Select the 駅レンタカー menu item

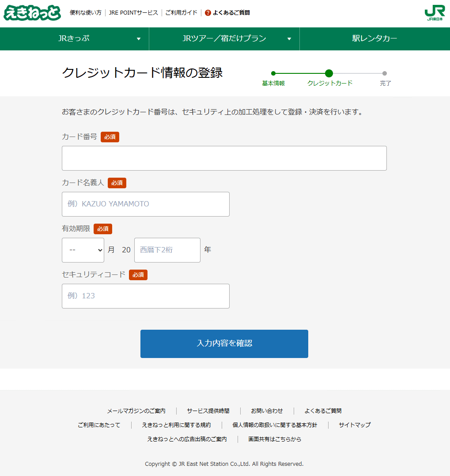pos(375,39)
